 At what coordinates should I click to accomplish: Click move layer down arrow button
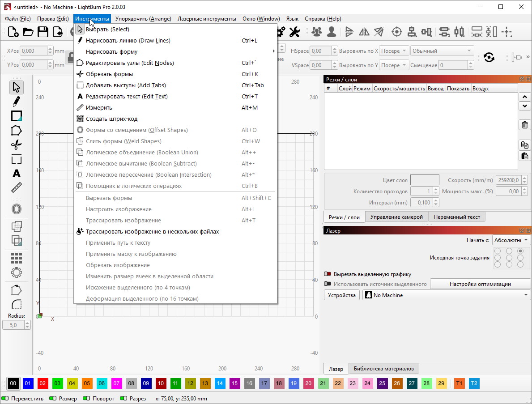click(524, 106)
